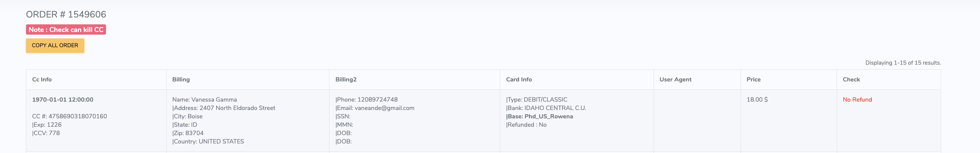Click the 'User Agent' column header
Image resolution: width=980 pixels, height=153 pixels.
[675, 80]
